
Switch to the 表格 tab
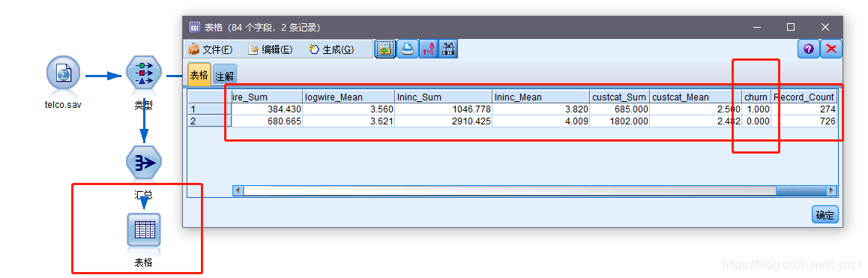(x=199, y=75)
